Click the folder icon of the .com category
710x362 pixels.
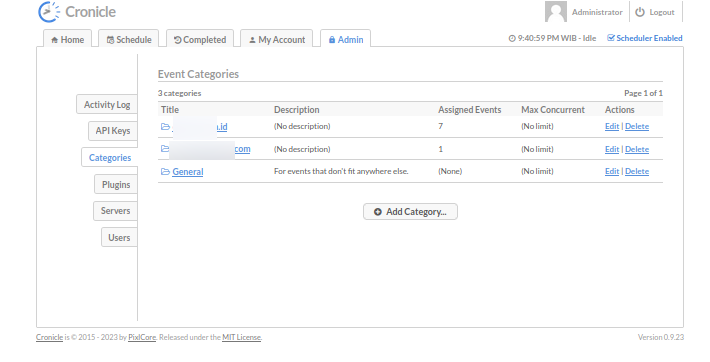(165, 149)
